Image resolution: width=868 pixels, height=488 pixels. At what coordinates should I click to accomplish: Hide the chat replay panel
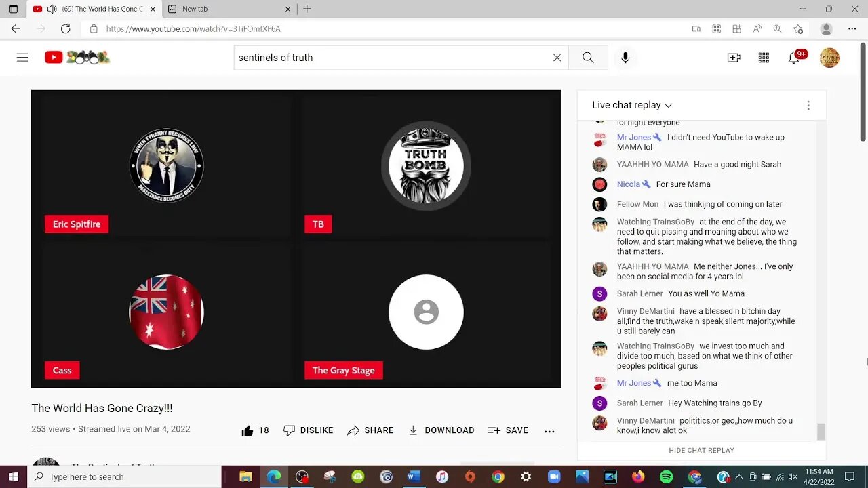(701, 450)
